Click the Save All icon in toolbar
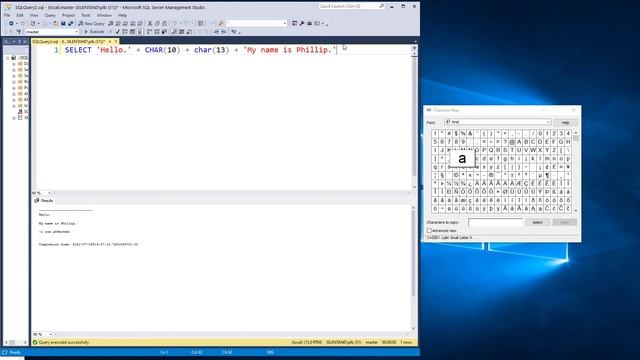 click(70, 23)
